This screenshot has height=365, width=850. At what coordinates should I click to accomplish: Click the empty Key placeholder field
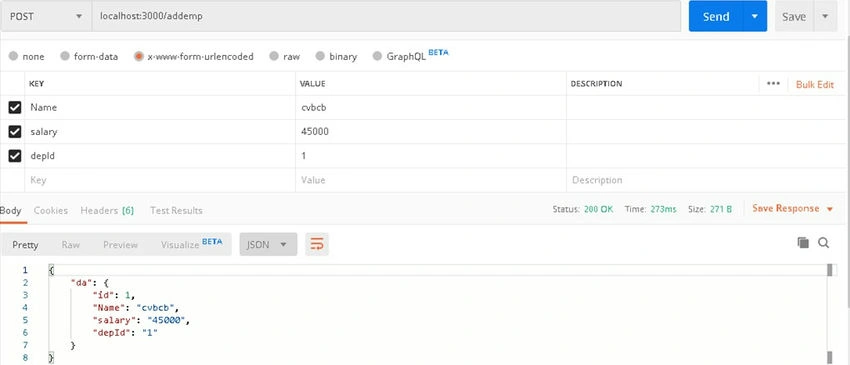(x=160, y=180)
